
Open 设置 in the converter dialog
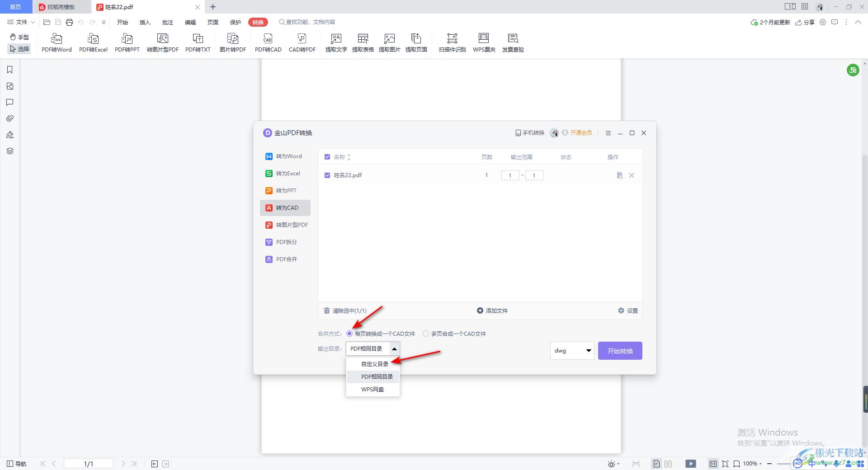628,310
